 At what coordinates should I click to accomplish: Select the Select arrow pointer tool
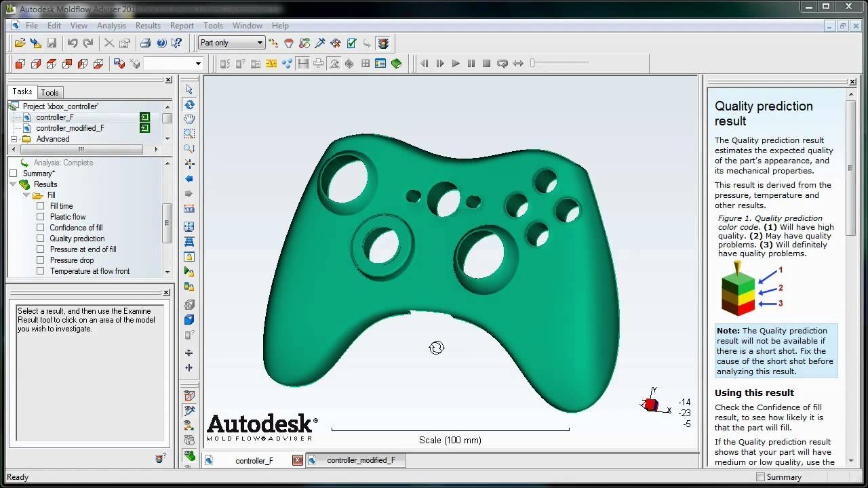click(x=189, y=89)
